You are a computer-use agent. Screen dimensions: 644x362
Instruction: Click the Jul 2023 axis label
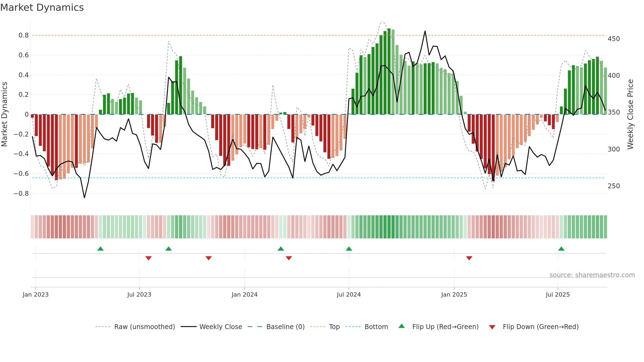pyautogui.click(x=139, y=294)
